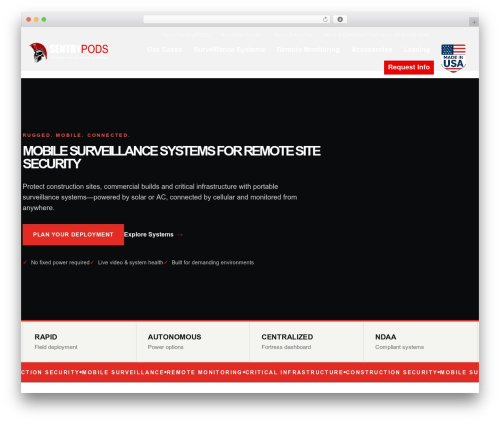This screenshot has width=500, height=423.
Task: Click Remote Monitoring in the red ticker
Action: 204,372
